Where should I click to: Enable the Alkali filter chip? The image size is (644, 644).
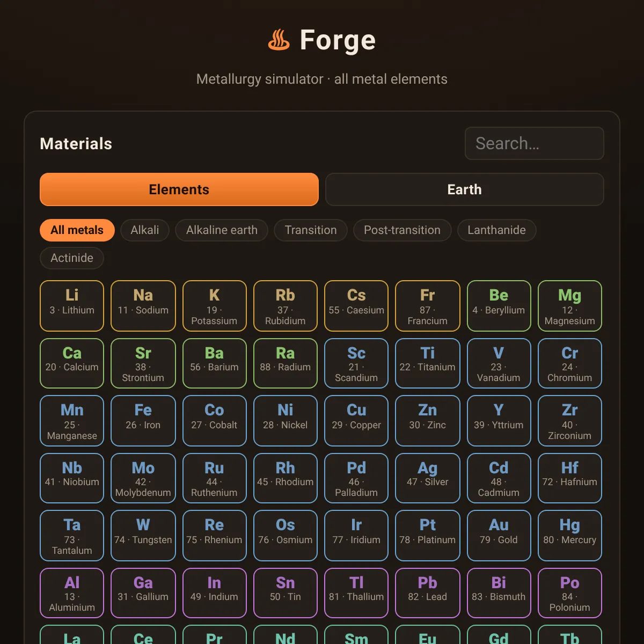point(145,230)
